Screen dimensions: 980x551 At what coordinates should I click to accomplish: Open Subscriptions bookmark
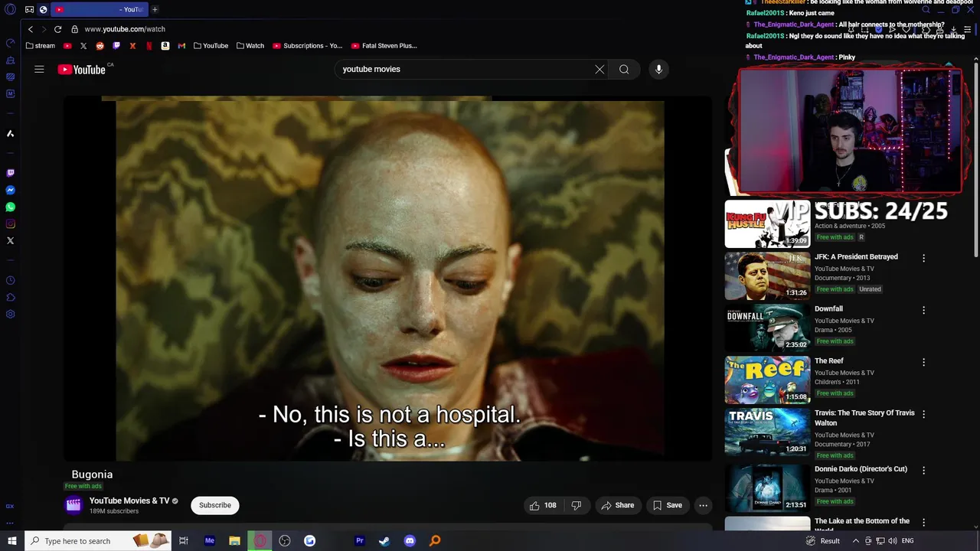308,46
